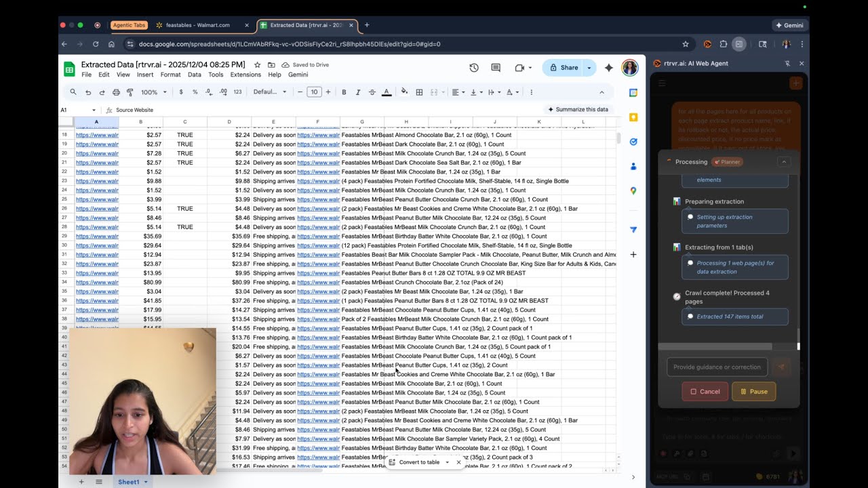Redo the last undone action
Viewport: 868px width, 488px height.
[102, 92]
